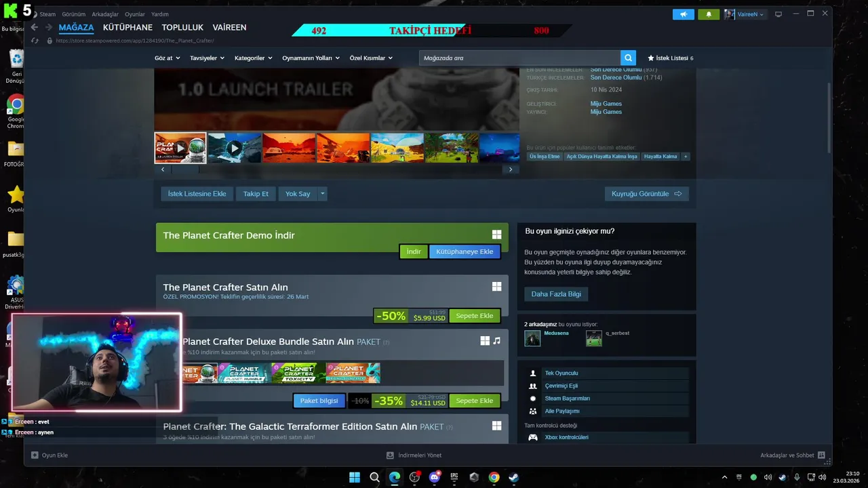Open the Windows Start menu
This screenshot has width=868, height=488.
[x=355, y=477]
